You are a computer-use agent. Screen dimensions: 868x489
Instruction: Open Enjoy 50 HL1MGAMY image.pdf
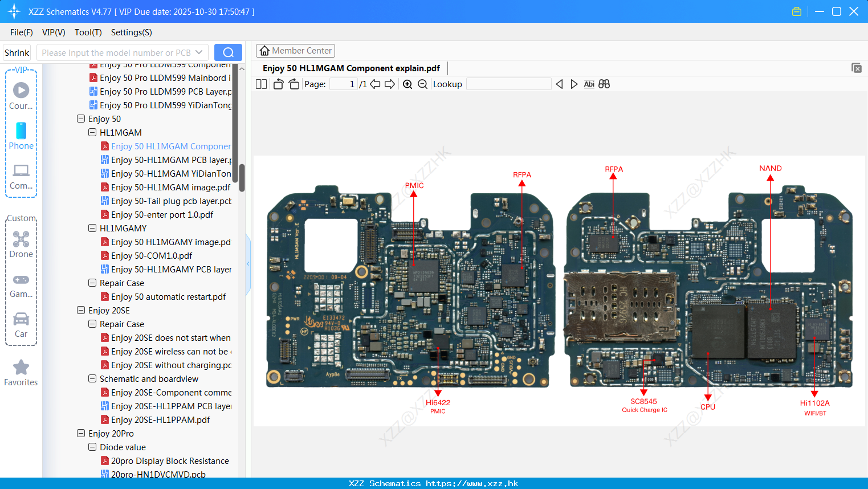click(166, 242)
